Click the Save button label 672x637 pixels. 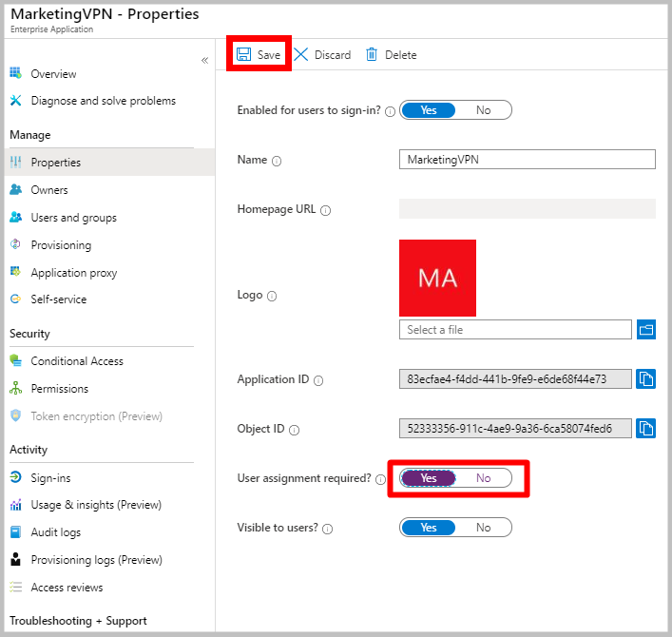(269, 55)
